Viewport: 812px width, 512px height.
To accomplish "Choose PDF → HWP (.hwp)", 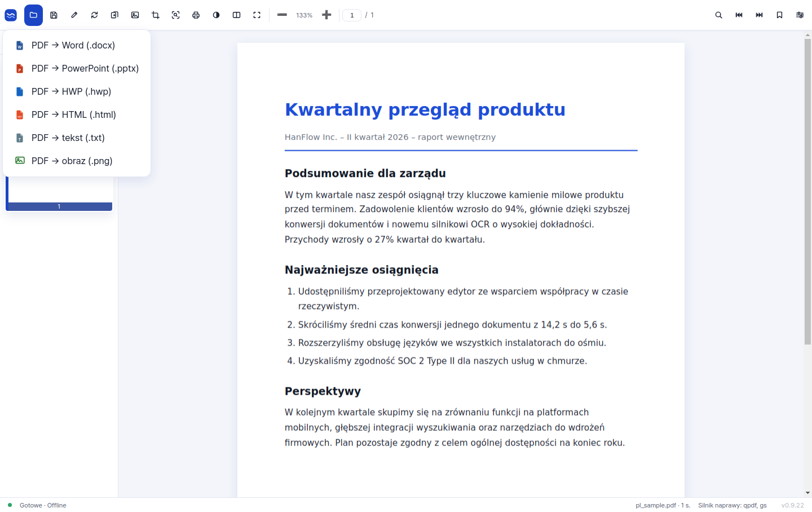I will pyautogui.click(x=77, y=91).
